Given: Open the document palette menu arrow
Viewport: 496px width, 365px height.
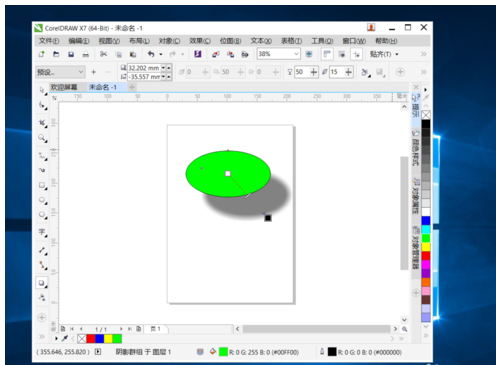Looking at the screenshot, I should pos(56,339).
